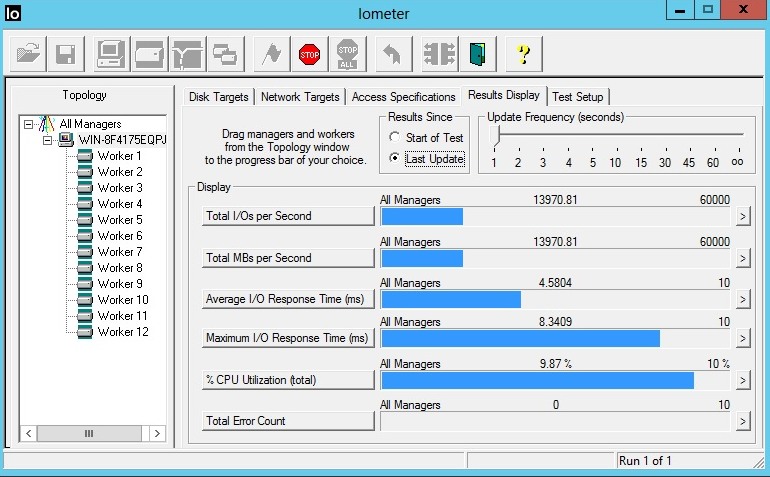The height and width of the screenshot is (477, 770).
Task: Duplicate selected worker icon
Action: click(225, 54)
